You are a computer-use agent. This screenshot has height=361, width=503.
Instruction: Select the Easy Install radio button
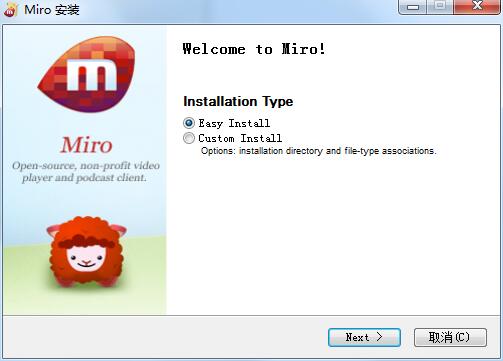point(189,123)
